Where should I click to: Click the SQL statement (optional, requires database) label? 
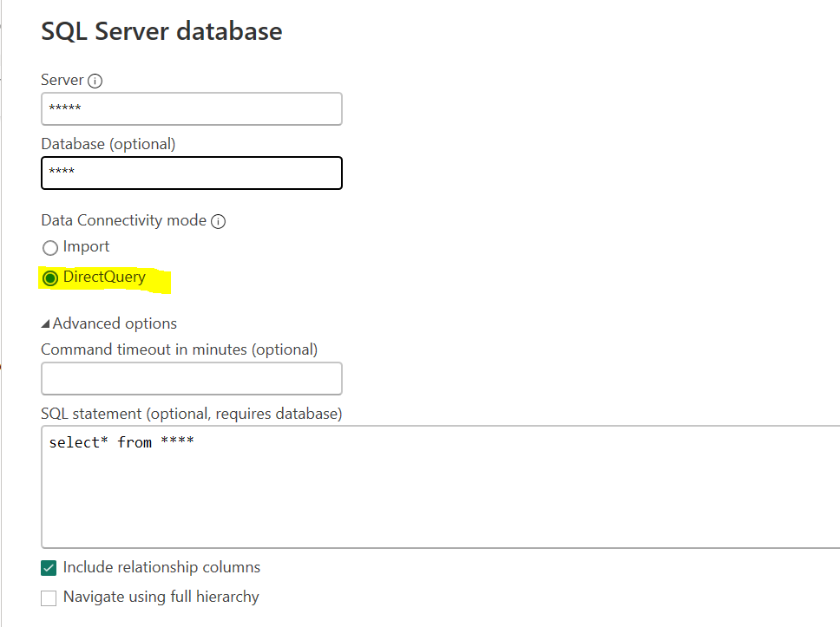click(x=192, y=414)
